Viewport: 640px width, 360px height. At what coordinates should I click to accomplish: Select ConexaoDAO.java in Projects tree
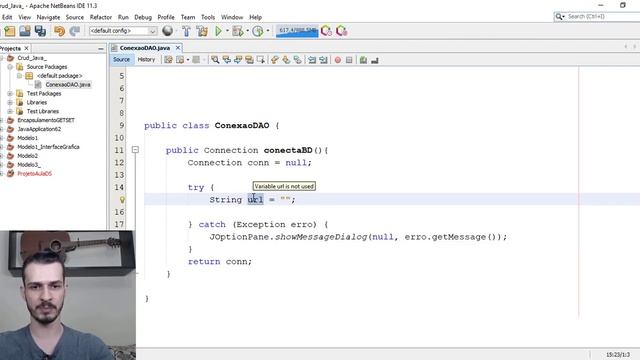(68, 84)
